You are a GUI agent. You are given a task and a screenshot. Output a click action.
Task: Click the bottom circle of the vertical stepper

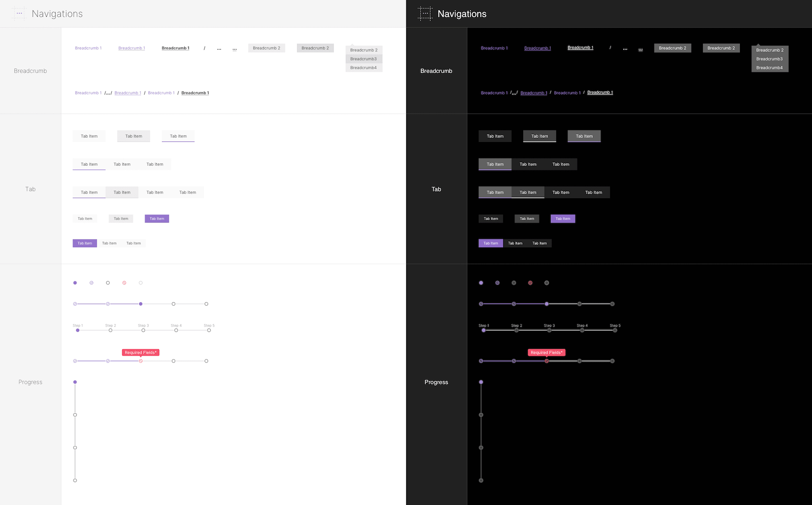click(x=75, y=480)
